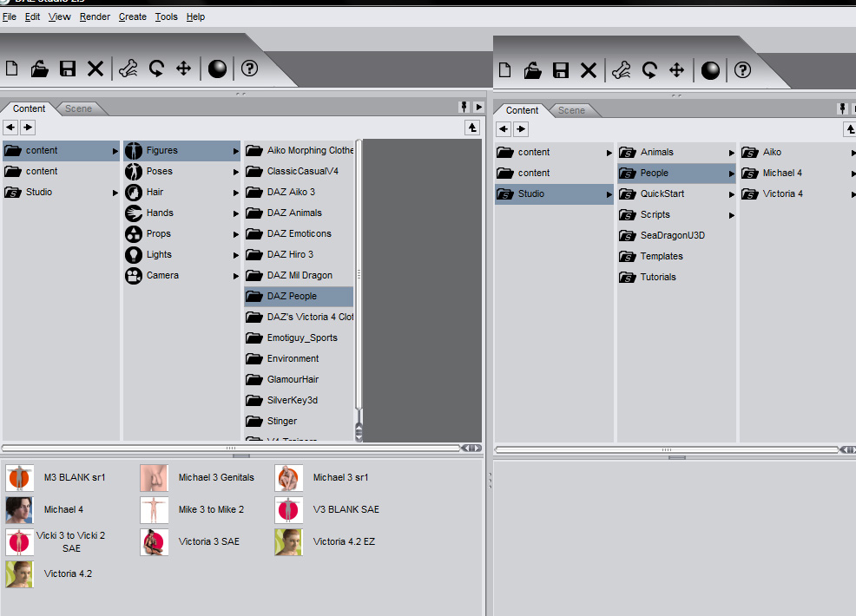856x616 pixels.
Task: Open the help question icon in left toolbar
Action: [x=249, y=69]
